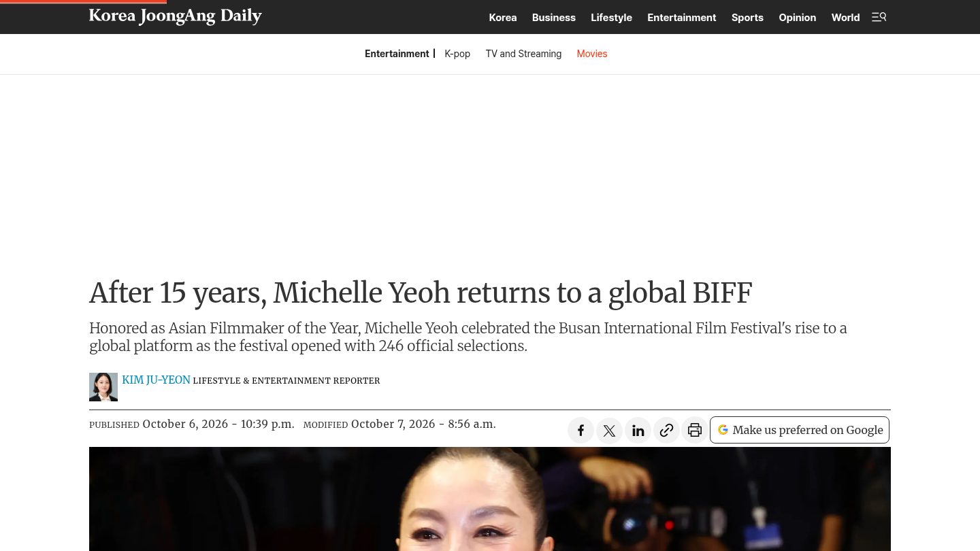Open the Lifestyle section

coord(611,18)
